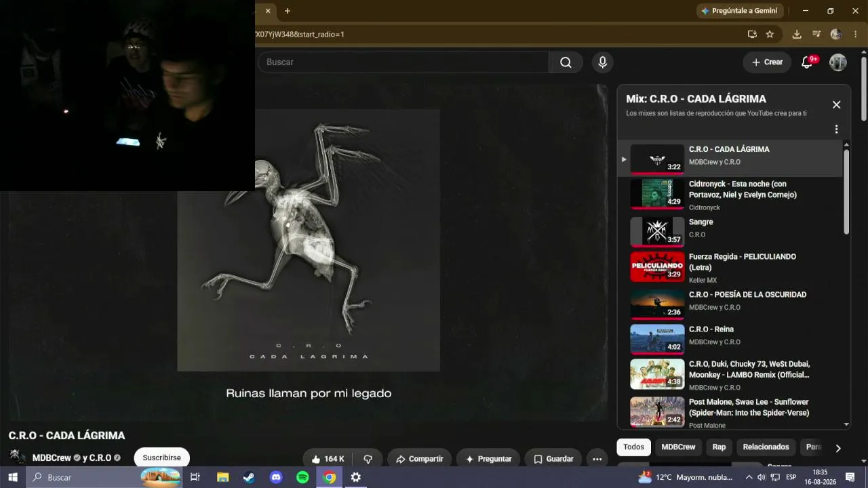
Task: Play the LAMBO Remix thumbnail
Action: 657,374
